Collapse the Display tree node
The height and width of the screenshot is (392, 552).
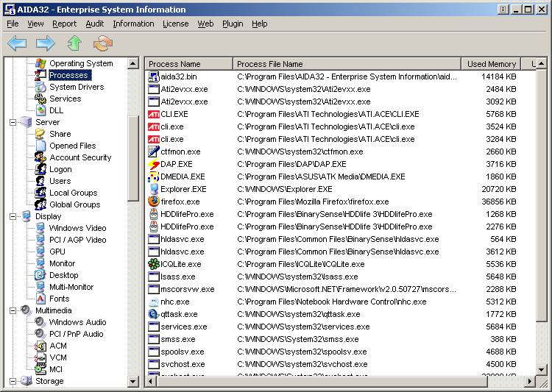(x=13, y=216)
